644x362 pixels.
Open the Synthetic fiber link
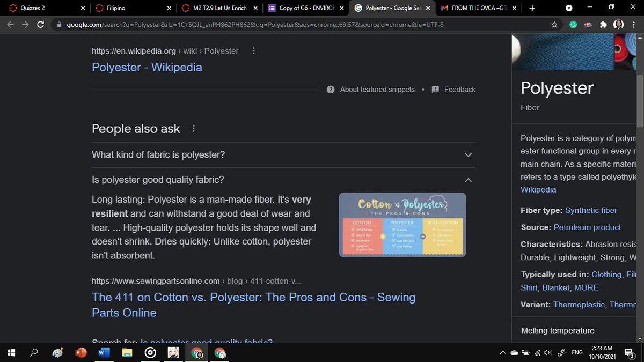(591, 210)
